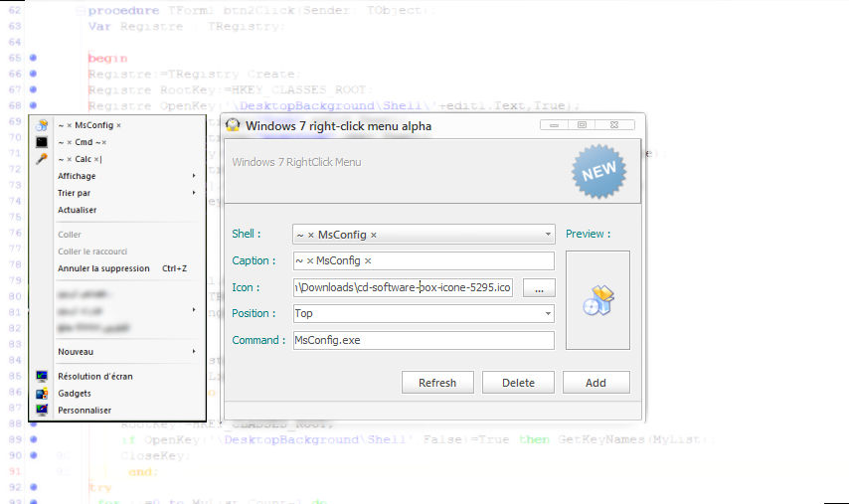Open Gadgets from the context menu

pyautogui.click(x=75, y=394)
